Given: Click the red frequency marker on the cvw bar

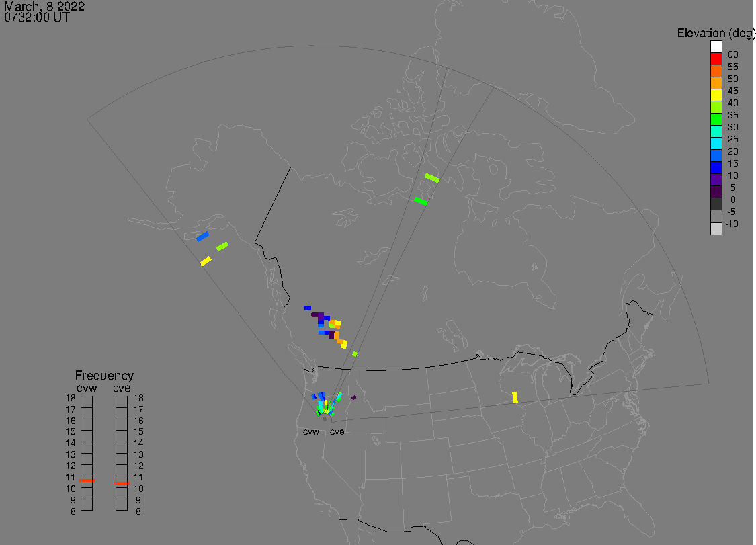Looking at the screenshot, I should (87, 480).
